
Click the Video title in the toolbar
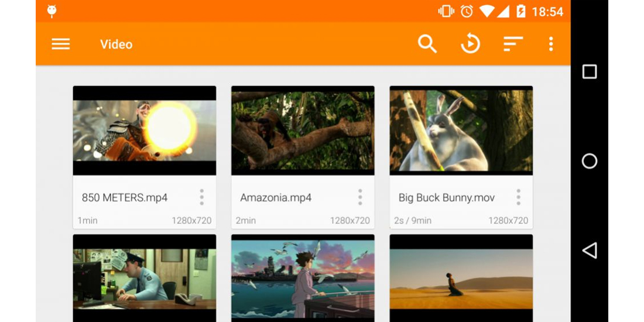117,44
